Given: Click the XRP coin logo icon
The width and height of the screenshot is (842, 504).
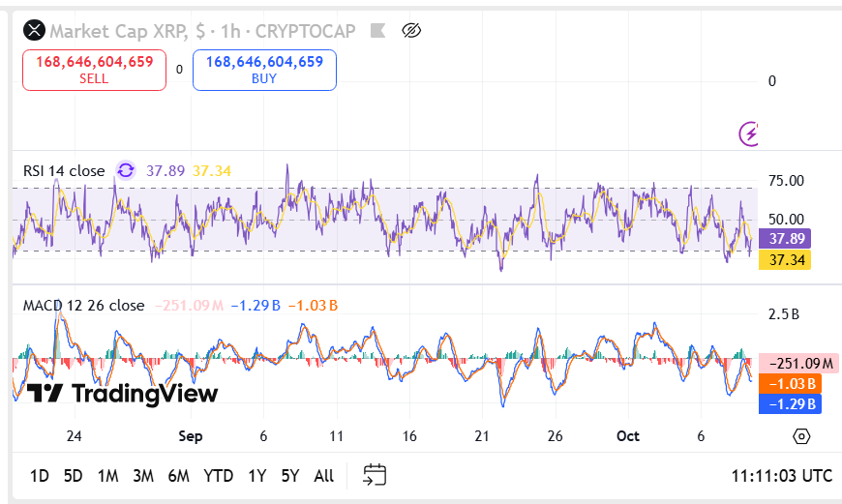Looking at the screenshot, I should pyautogui.click(x=35, y=31).
